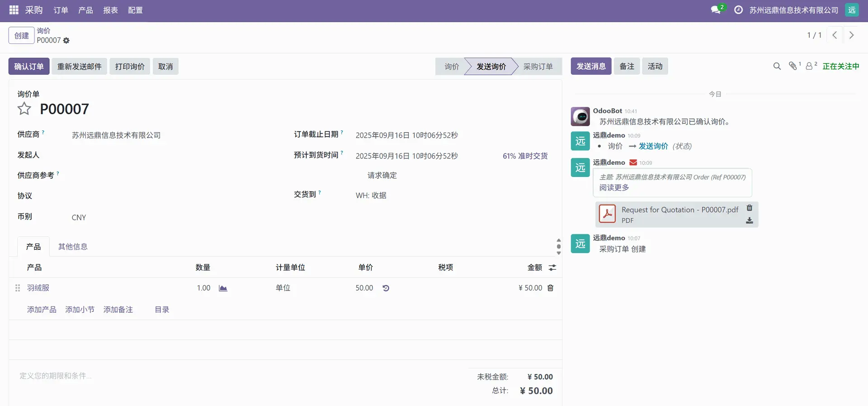Download the Request for Quotation PDF
868x406 pixels.
tap(749, 220)
